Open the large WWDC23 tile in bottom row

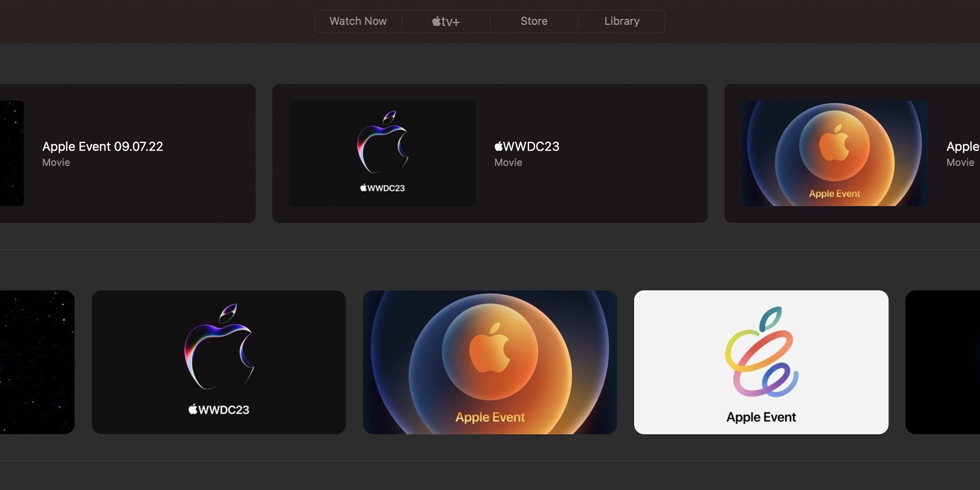click(x=219, y=362)
